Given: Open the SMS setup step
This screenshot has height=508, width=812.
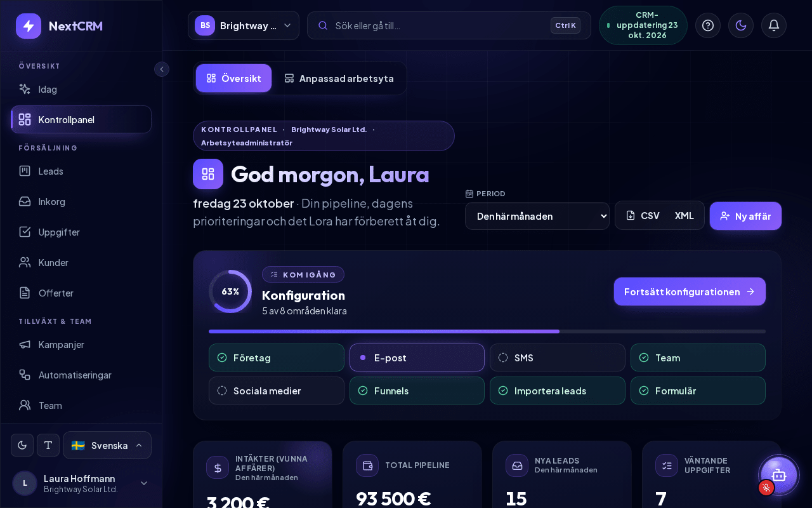Looking at the screenshot, I should (x=558, y=358).
